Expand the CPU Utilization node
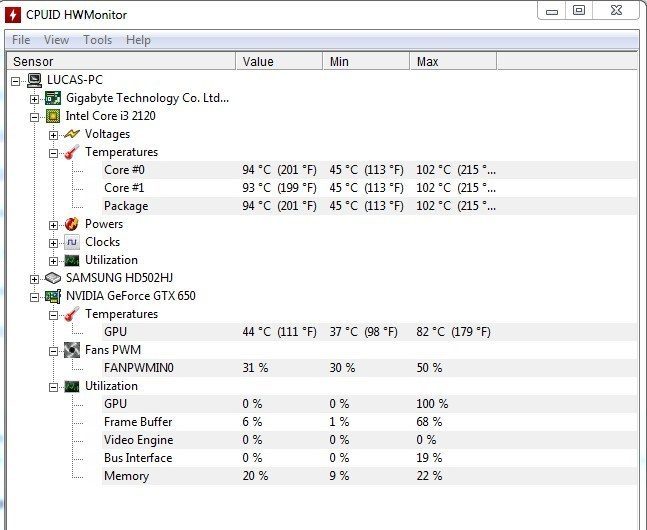647x530 pixels. pyautogui.click(x=53, y=261)
